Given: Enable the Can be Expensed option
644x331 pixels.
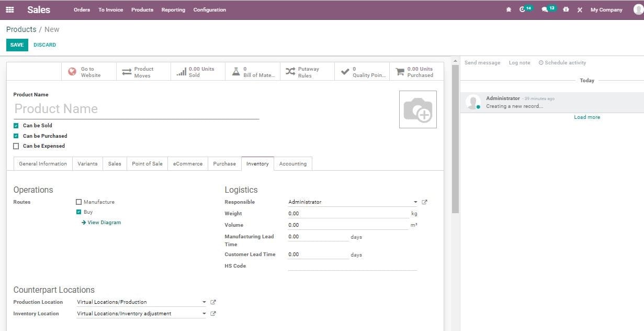Looking at the screenshot, I should (16, 146).
